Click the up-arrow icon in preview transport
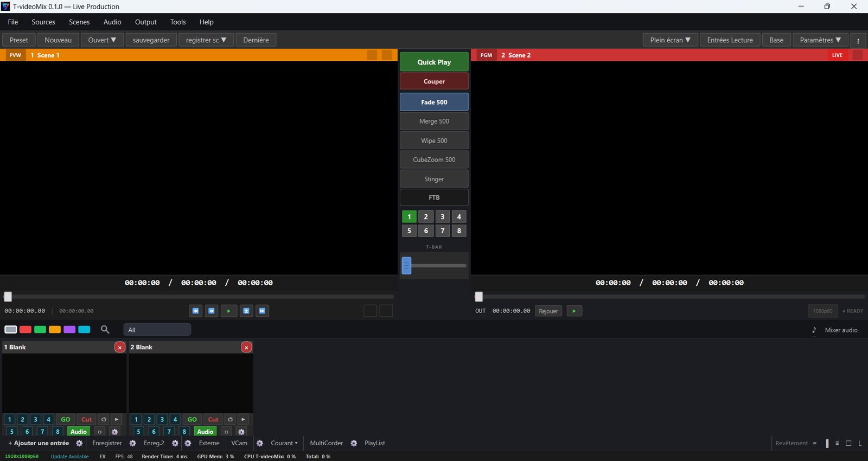This screenshot has height=461, width=868. tap(246, 311)
